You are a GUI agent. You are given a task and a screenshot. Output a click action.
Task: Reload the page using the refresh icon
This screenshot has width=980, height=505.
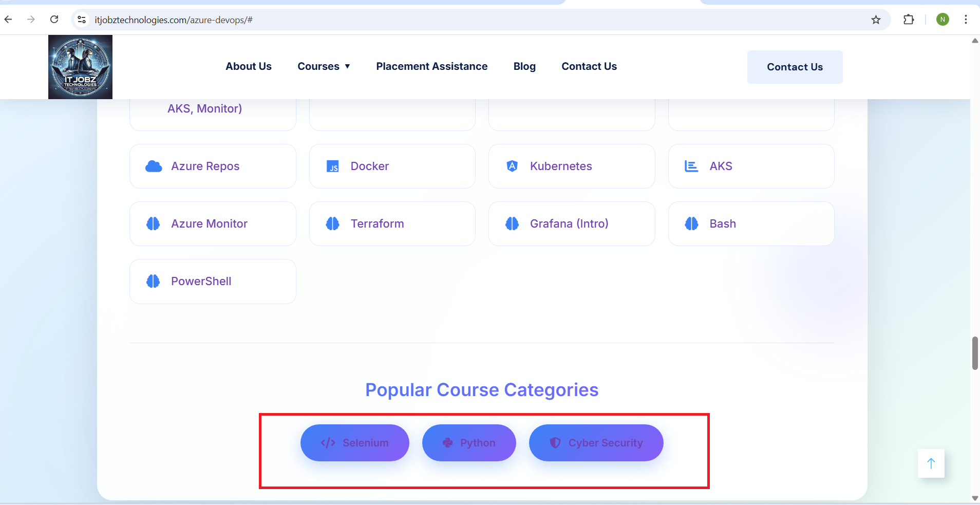pyautogui.click(x=54, y=20)
